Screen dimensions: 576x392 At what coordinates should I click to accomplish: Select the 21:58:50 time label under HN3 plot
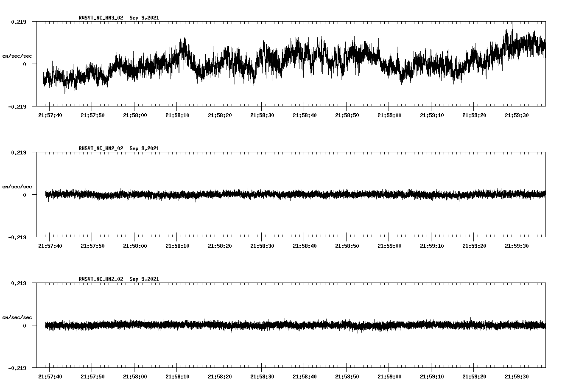347,115
